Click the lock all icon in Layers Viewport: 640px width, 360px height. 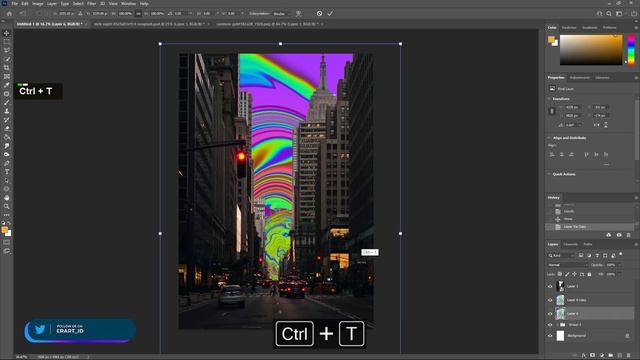(x=589, y=274)
